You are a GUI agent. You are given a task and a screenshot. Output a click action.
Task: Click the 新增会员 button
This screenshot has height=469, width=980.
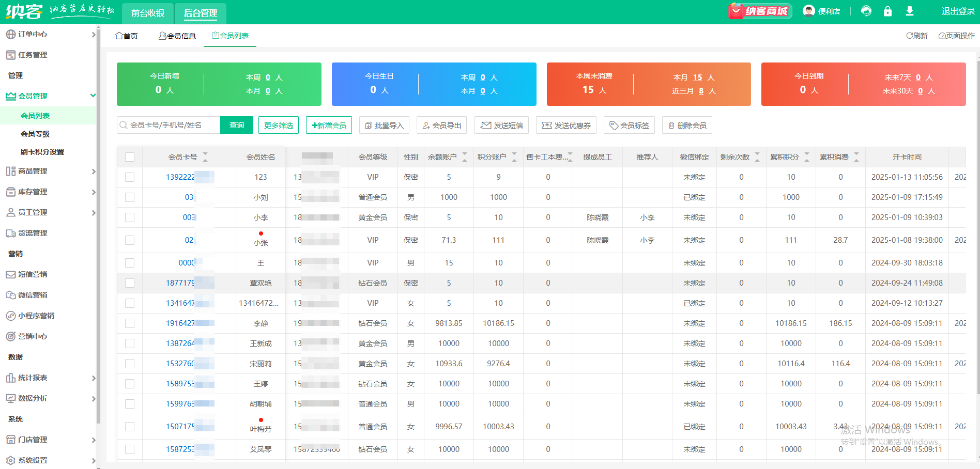(x=329, y=125)
